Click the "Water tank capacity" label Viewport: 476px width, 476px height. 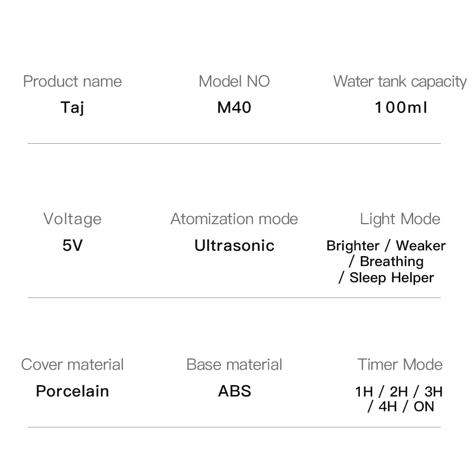(x=400, y=81)
